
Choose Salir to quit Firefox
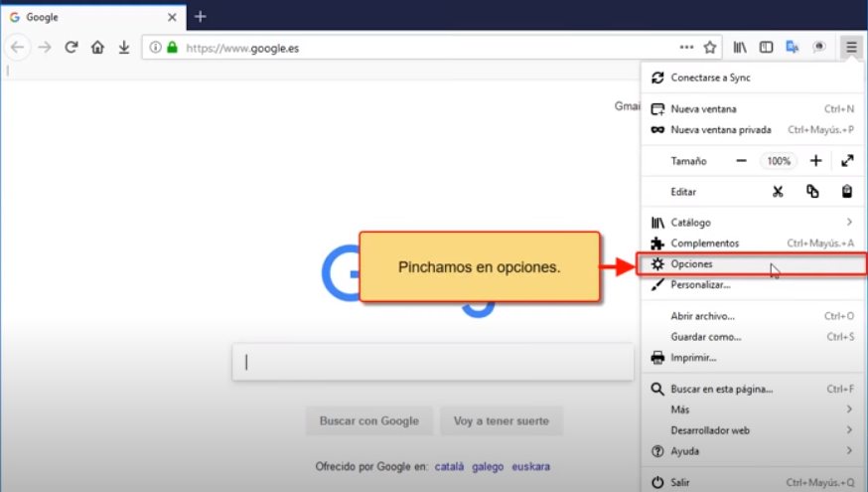pyautogui.click(x=753, y=482)
